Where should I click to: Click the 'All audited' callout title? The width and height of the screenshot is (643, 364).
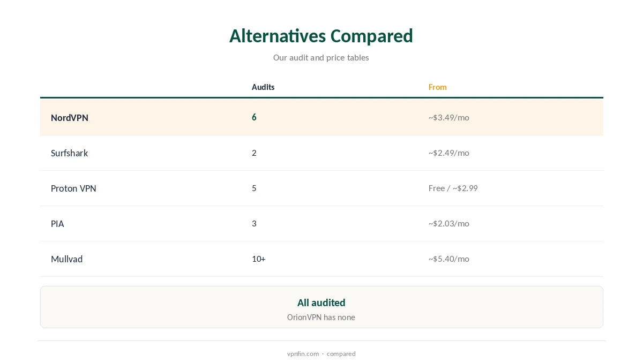pos(322,302)
